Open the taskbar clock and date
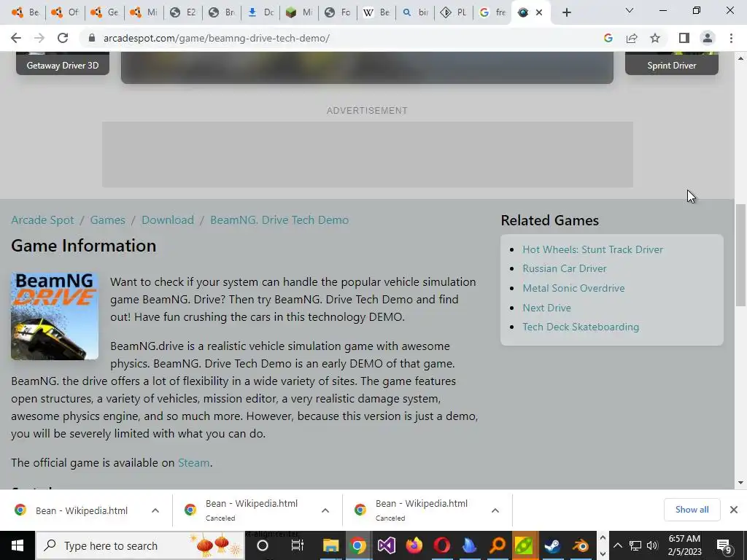 click(x=684, y=545)
